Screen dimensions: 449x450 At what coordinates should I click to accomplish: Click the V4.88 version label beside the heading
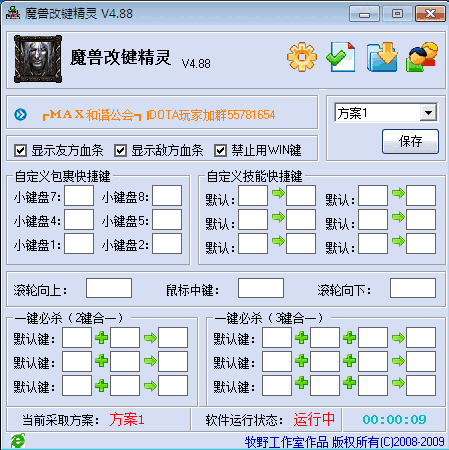196,63
